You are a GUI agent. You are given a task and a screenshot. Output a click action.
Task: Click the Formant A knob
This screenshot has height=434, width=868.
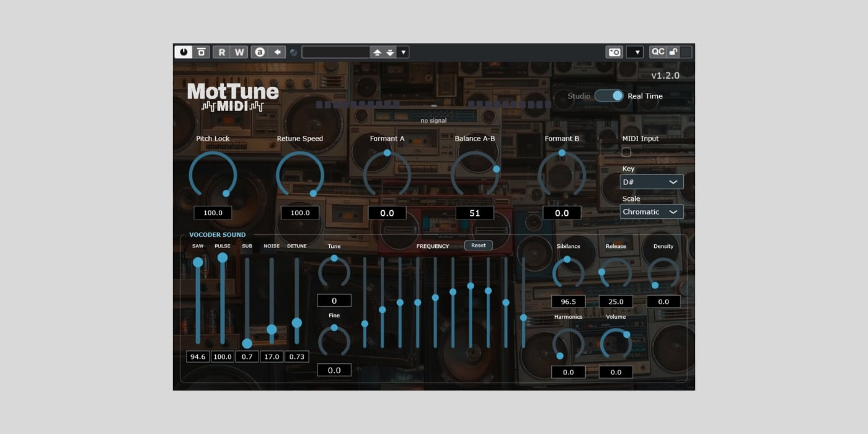point(387,174)
